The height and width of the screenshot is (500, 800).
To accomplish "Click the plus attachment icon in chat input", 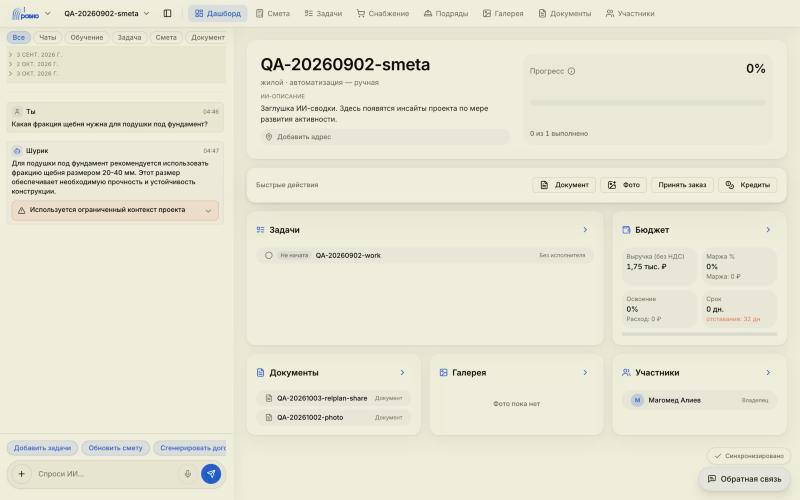I will pyautogui.click(x=21, y=474).
